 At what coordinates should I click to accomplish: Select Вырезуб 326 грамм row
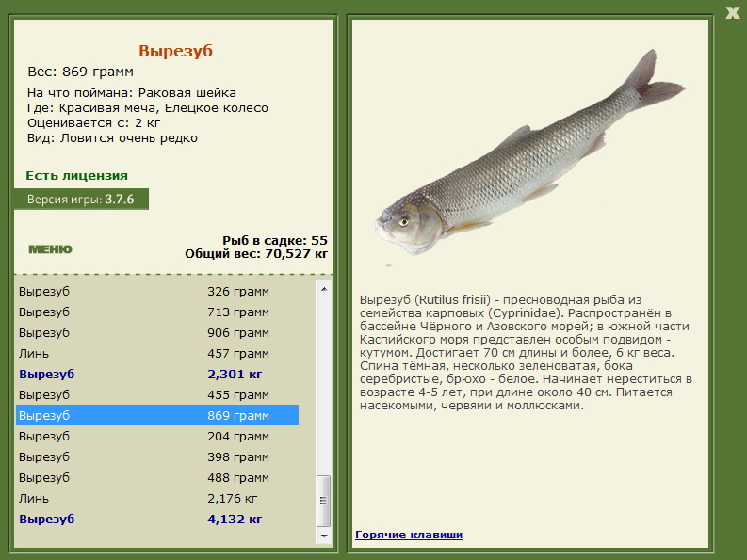click(x=157, y=292)
